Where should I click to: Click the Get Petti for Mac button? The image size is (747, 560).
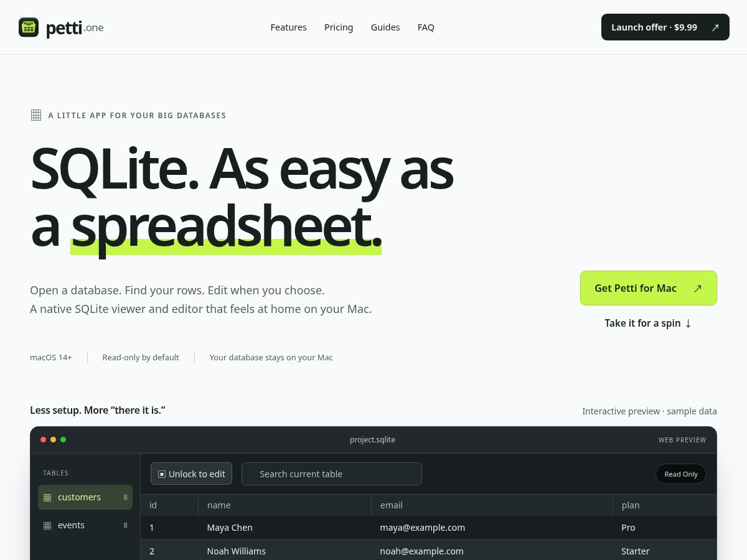[x=649, y=288]
